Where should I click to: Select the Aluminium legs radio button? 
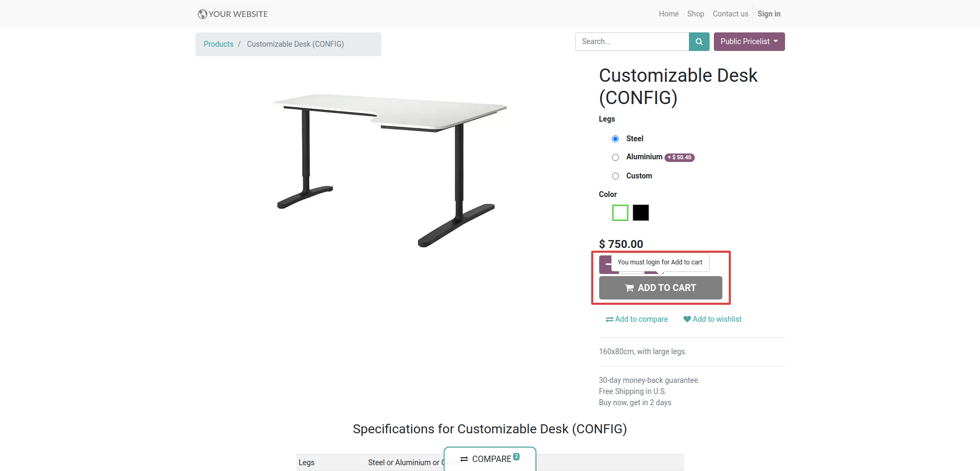pos(615,157)
